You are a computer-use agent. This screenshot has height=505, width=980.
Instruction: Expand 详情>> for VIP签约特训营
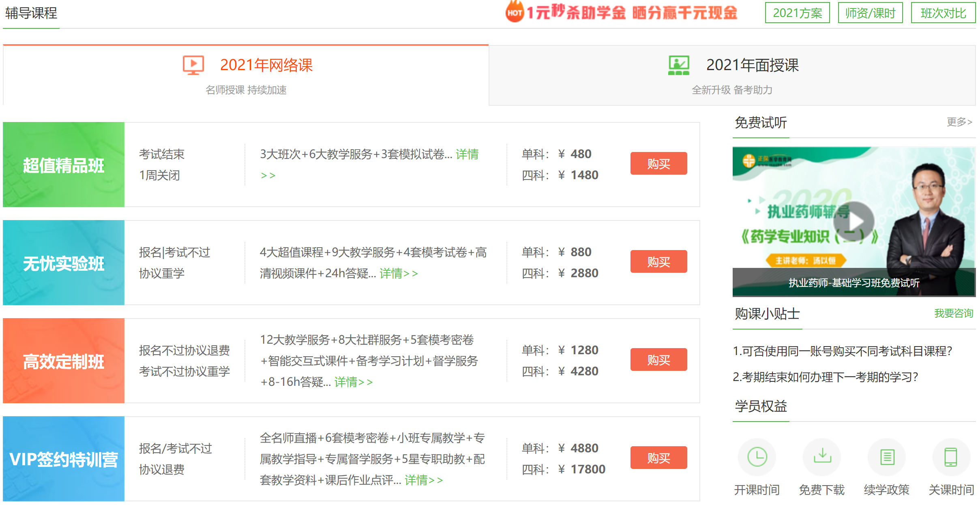423,480
